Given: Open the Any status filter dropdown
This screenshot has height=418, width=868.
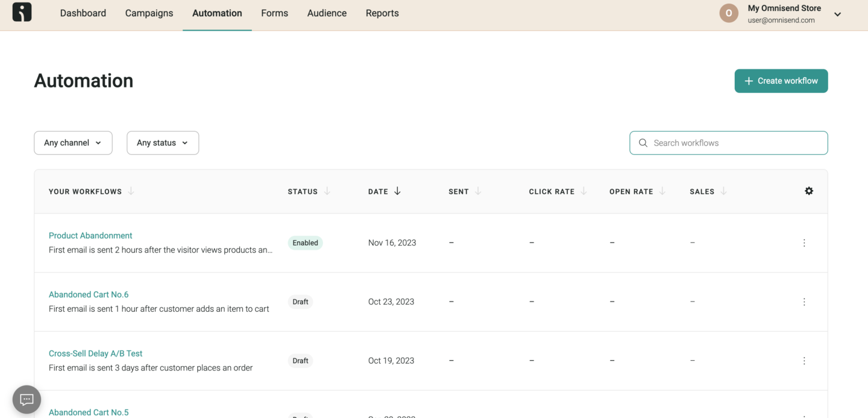Looking at the screenshot, I should click(x=163, y=143).
